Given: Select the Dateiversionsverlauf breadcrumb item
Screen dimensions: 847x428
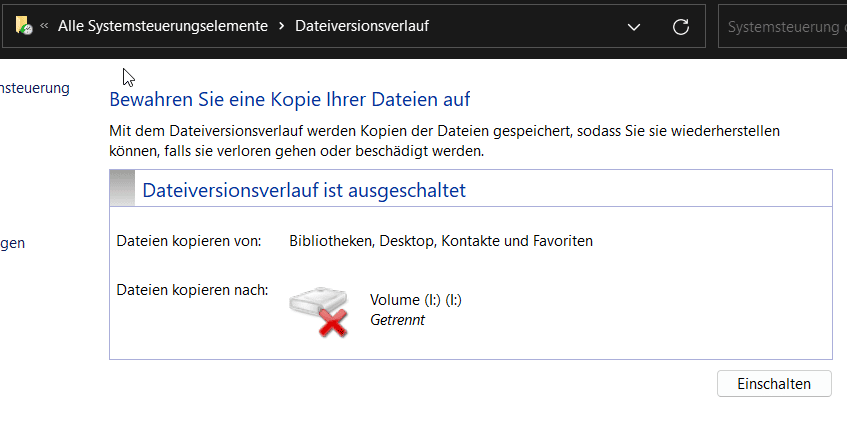Looking at the screenshot, I should coord(362,27).
